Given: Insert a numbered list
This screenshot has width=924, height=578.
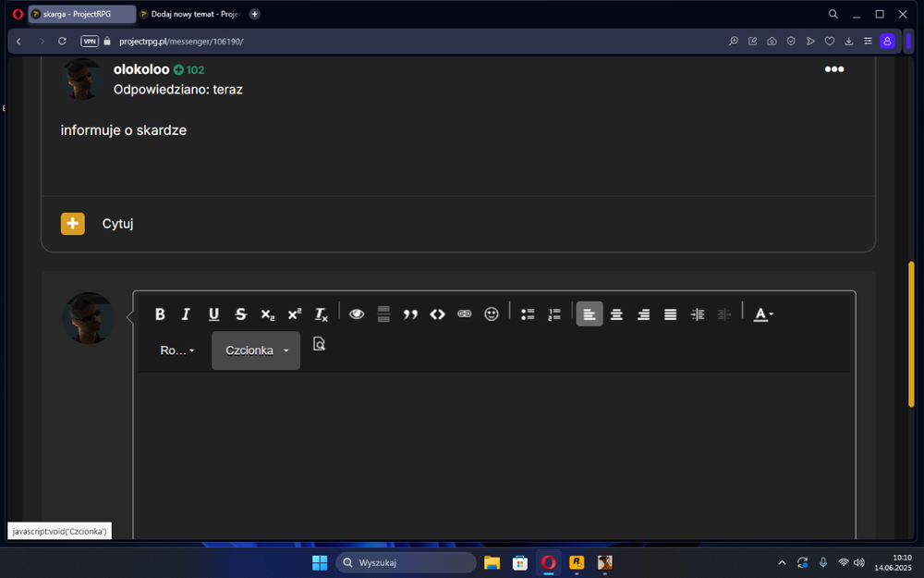Looking at the screenshot, I should [x=554, y=314].
